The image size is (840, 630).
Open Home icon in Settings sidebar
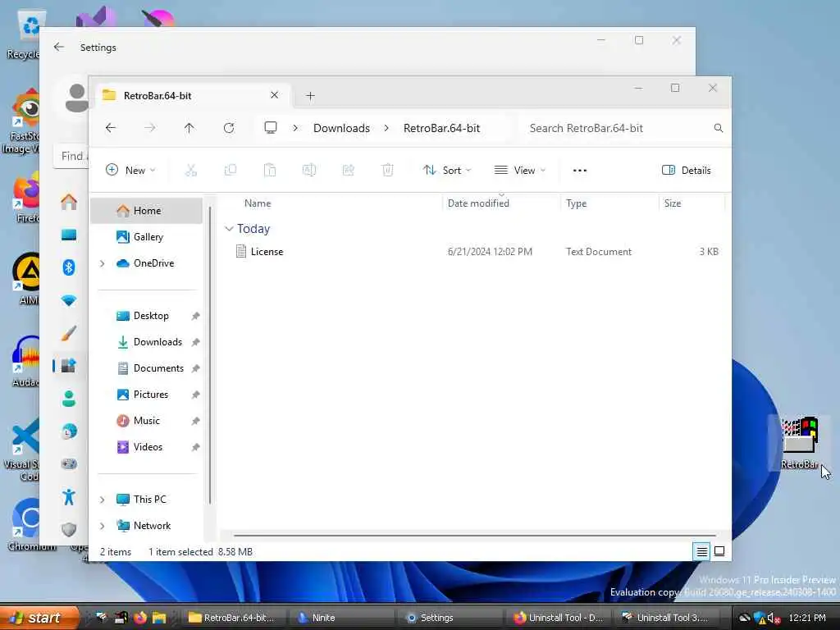tap(69, 202)
